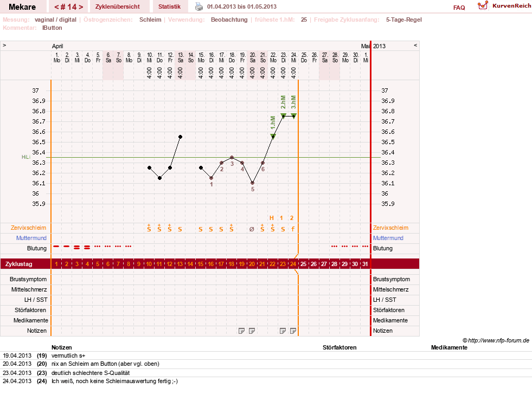Viewport: 532px width, 401px height.
Task: Select cycle day 9 in Zyklustag bar
Action: [x=139, y=264]
